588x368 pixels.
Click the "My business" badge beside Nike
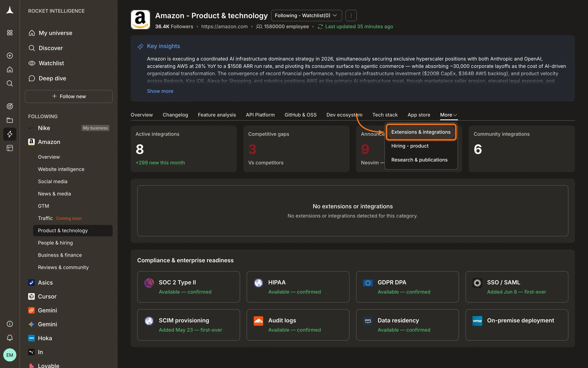point(95,128)
